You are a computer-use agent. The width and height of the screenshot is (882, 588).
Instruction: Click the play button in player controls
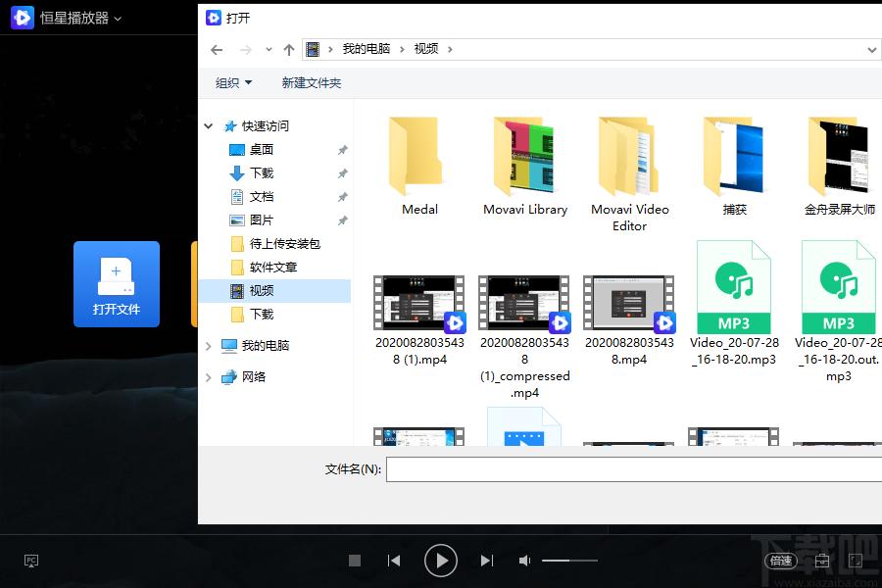[x=441, y=561]
